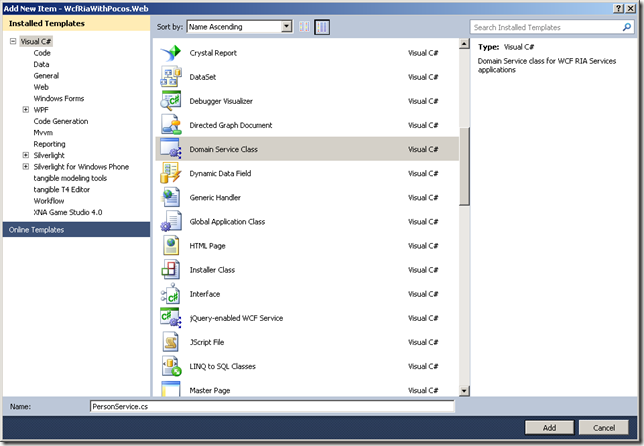This screenshot has height=446, width=644.
Task: Choose the Generic Handler icon
Action: coord(171,197)
